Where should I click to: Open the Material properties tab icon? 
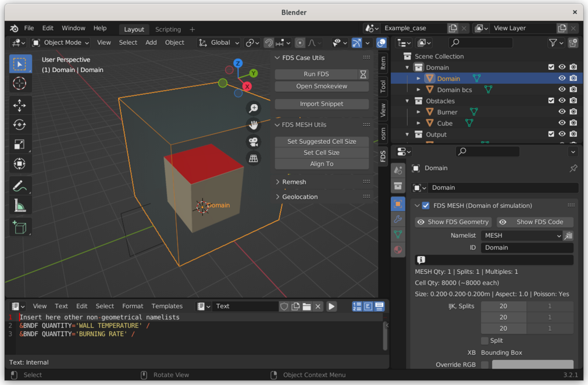pos(398,249)
